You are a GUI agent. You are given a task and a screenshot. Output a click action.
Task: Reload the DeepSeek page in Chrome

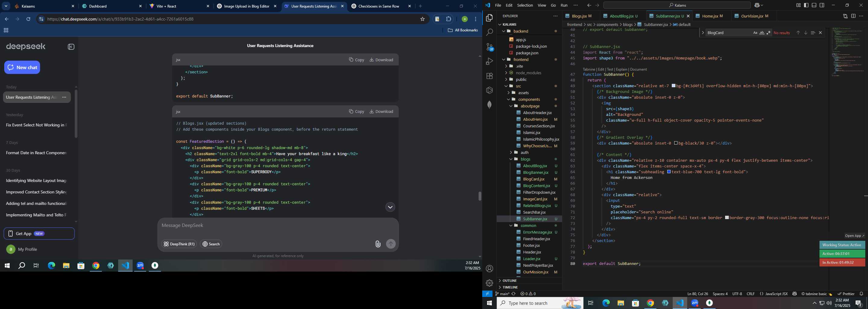28,19
